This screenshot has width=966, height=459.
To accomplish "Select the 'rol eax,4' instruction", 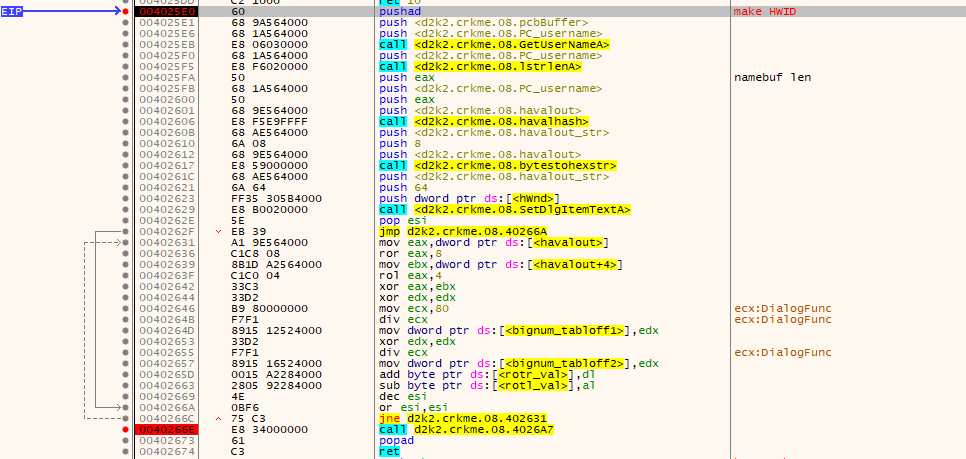I will point(407,275).
